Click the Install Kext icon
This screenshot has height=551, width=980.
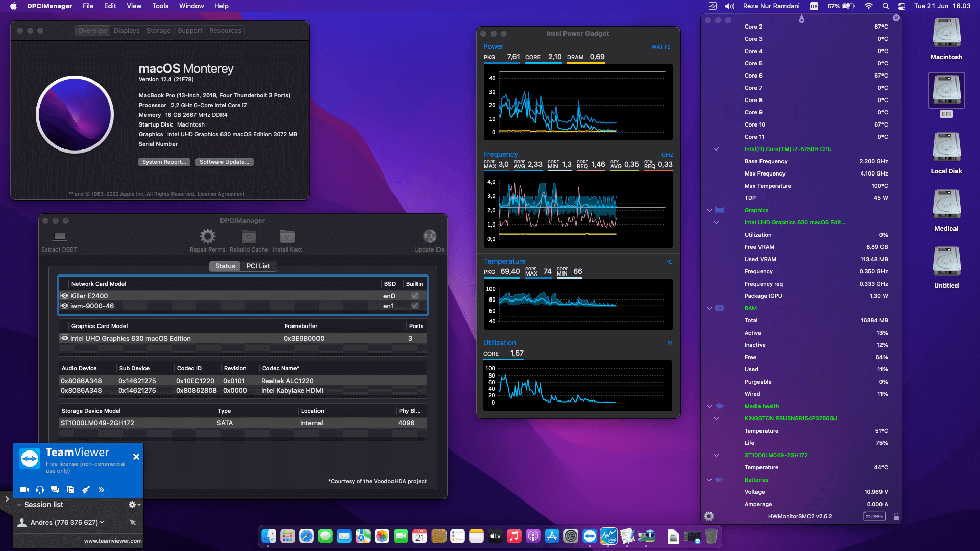287,236
